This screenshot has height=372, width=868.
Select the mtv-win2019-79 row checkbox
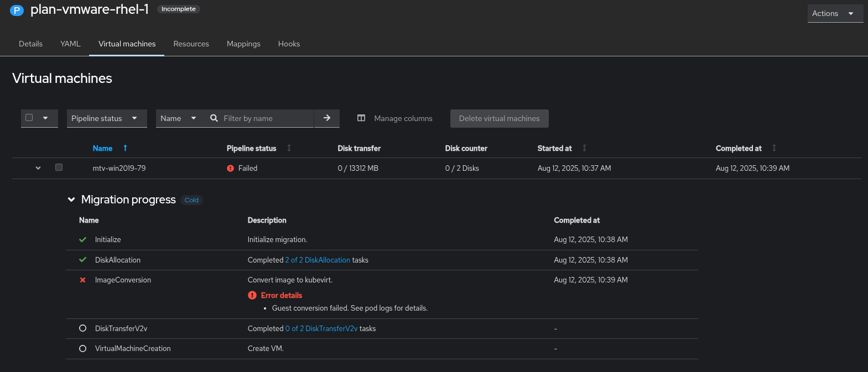(59, 167)
